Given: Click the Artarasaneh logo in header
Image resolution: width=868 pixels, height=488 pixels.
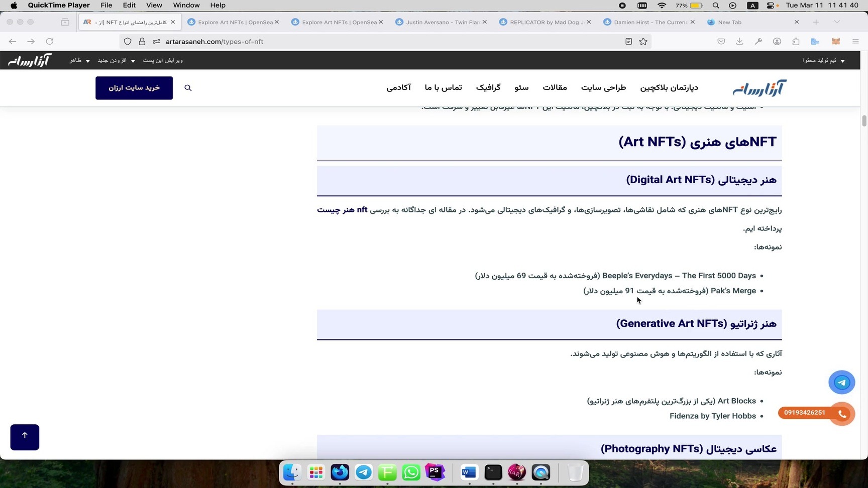Looking at the screenshot, I should click(759, 88).
